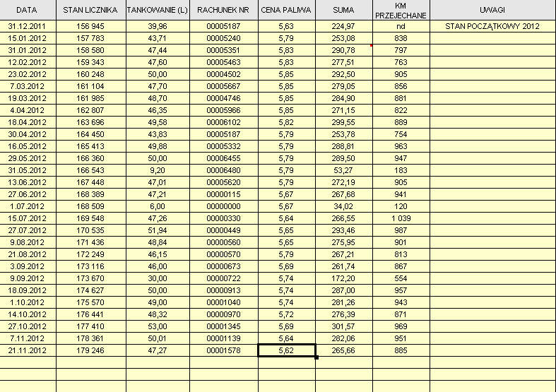
Task: Click the sum cell showing 301,57
Action: [x=343, y=326]
